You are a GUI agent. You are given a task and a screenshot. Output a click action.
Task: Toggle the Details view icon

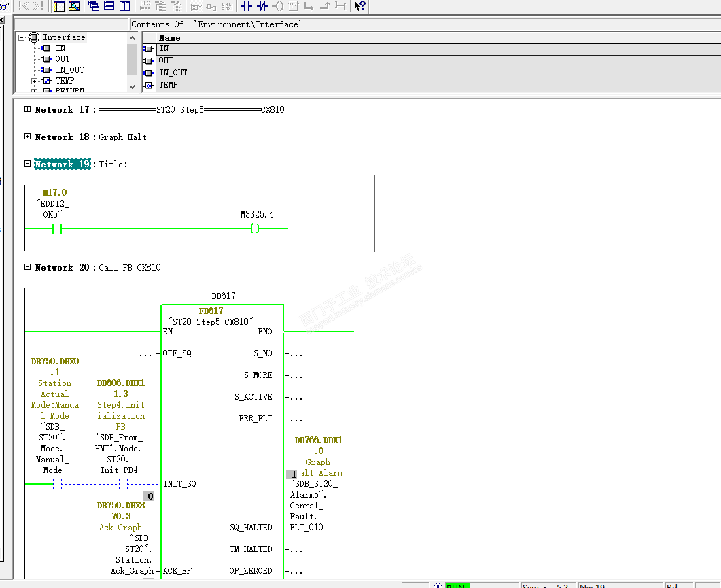[x=74, y=6]
